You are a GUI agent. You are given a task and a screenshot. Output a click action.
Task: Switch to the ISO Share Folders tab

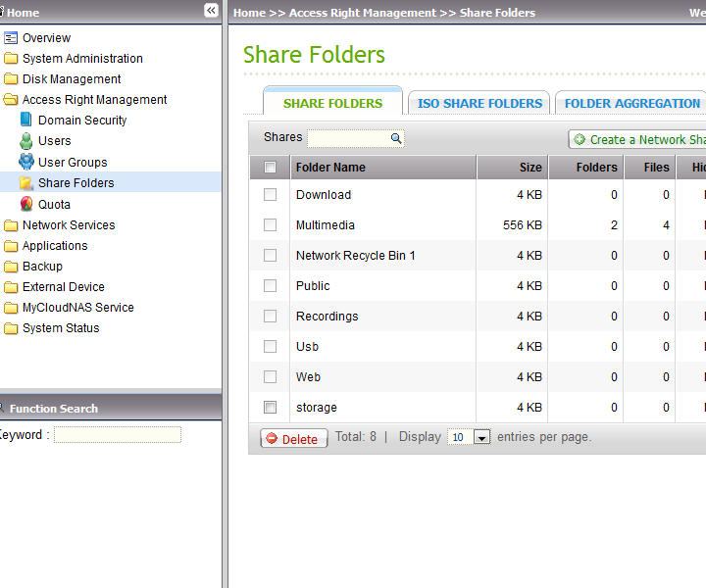point(479,103)
